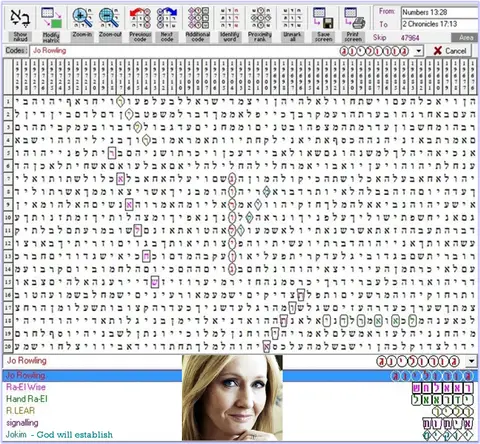
Task: Activate the Identify word tool
Action: pos(229,25)
